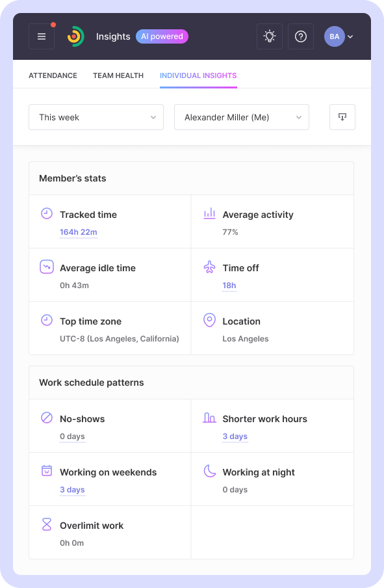Click the app logo icon

(75, 36)
